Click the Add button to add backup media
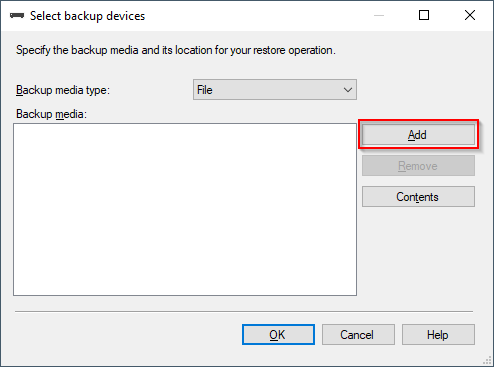The width and height of the screenshot is (494, 367). tap(418, 134)
